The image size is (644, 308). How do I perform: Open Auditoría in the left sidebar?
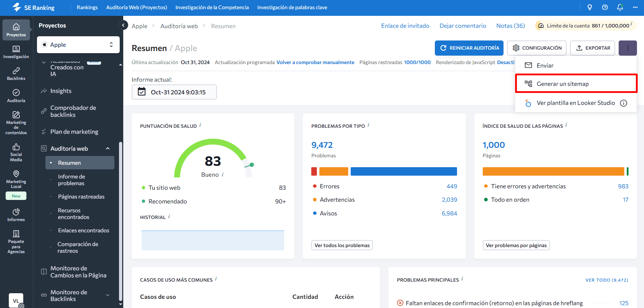coord(16,96)
